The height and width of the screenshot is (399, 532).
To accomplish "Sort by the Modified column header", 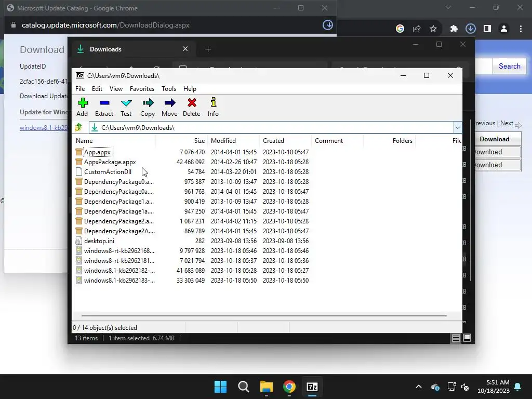I will pyautogui.click(x=234, y=140).
